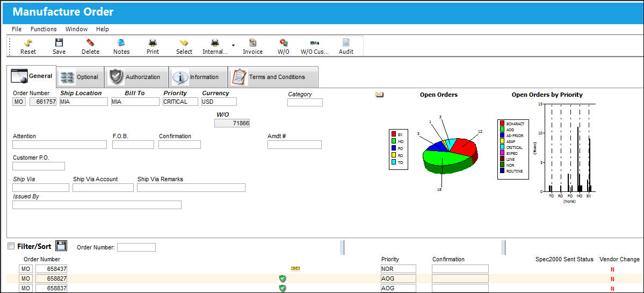
Task: Click the Ship Via input field
Action: 41,188
